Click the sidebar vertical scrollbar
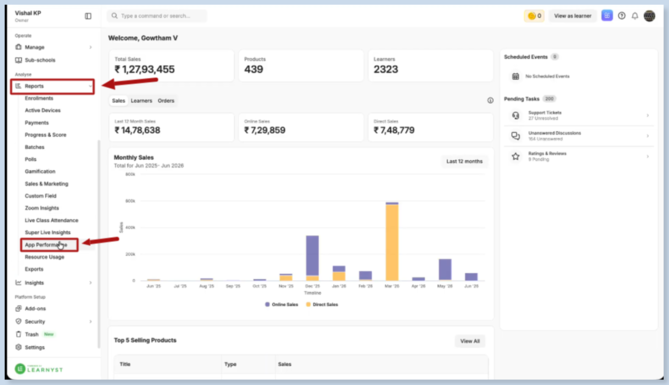669x385 pixels. [99, 243]
